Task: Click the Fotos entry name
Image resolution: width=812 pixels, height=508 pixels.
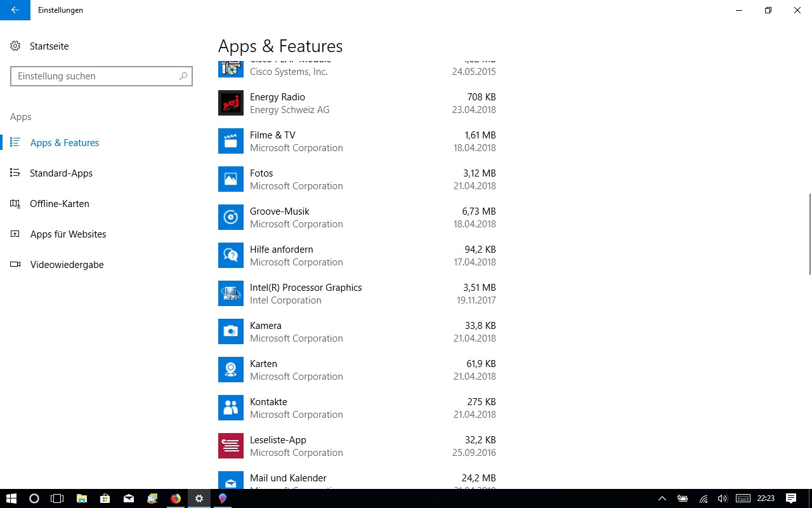Action: pyautogui.click(x=261, y=173)
